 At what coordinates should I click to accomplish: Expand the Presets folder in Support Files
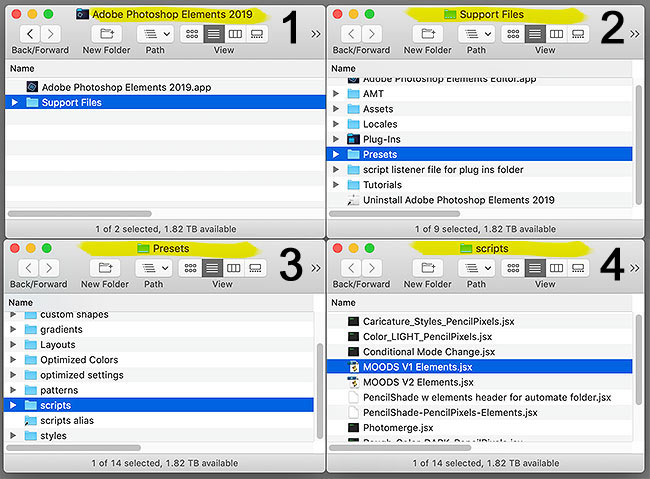(x=336, y=154)
